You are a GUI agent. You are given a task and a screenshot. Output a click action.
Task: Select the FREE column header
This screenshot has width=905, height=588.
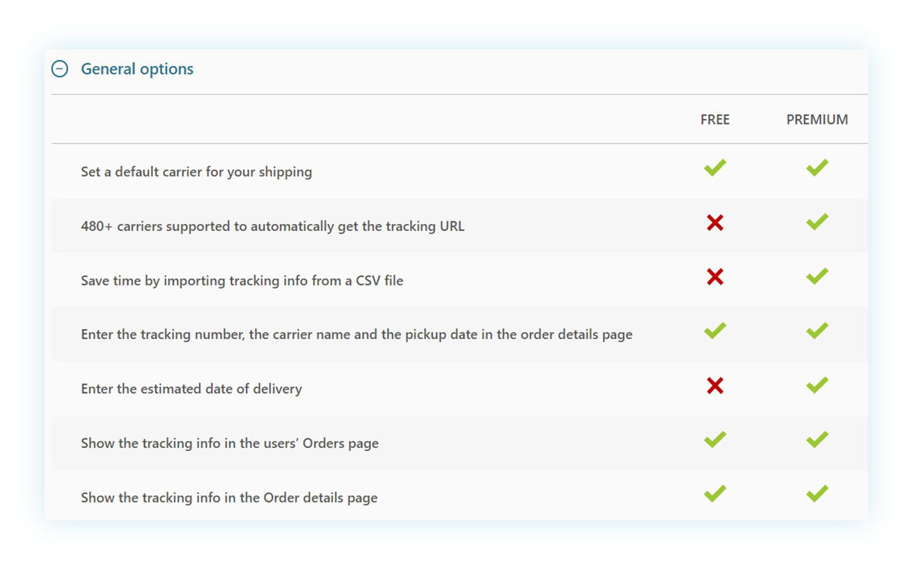point(715,119)
